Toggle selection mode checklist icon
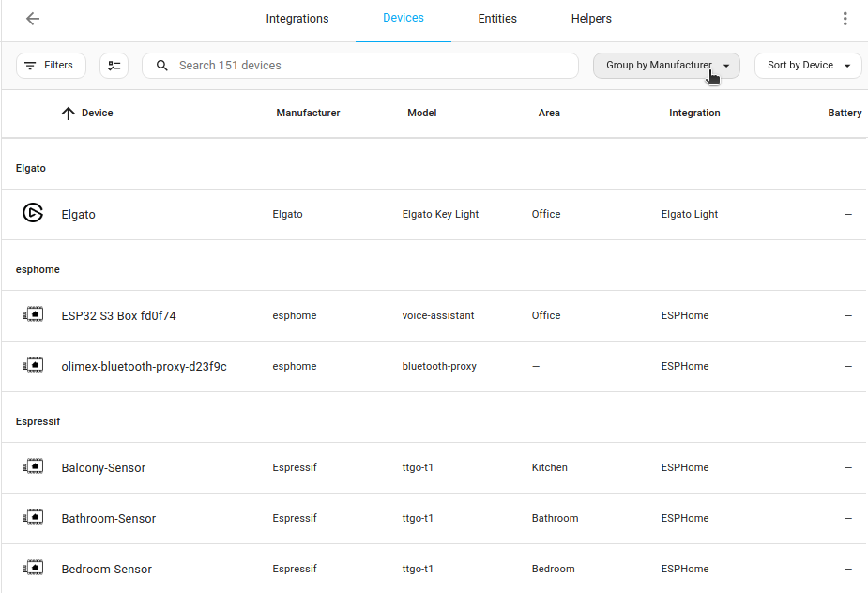The width and height of the screenshot is (868, 593). (114, 66)
